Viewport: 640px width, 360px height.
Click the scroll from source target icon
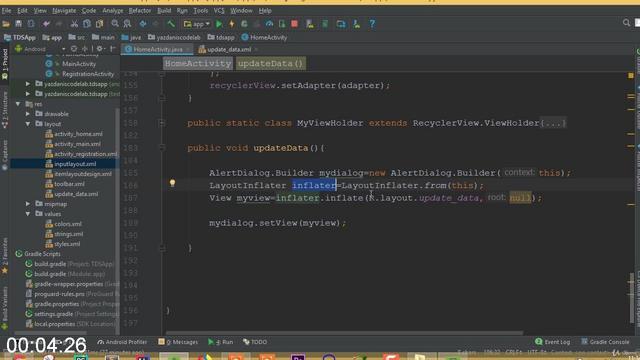coord(74,49)
